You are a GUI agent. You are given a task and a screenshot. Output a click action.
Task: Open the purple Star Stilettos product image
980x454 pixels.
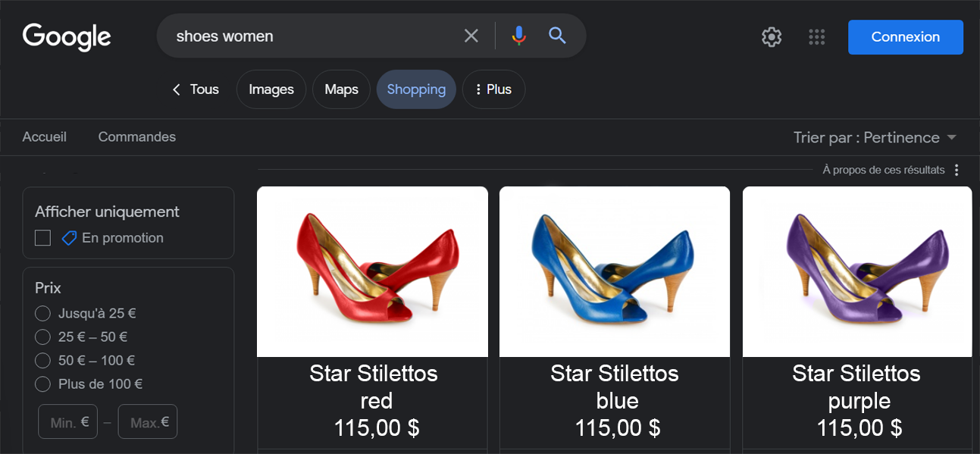pos(857,271)
